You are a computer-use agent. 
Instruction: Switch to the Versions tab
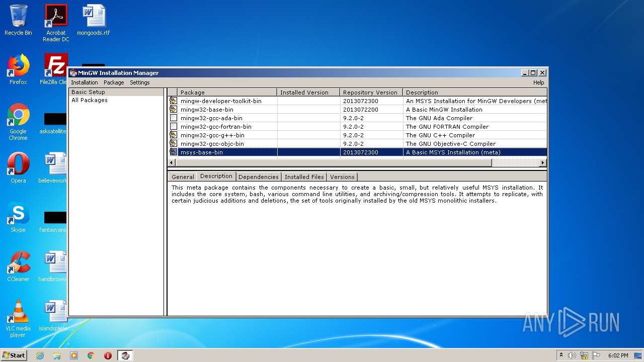(342, 177)
